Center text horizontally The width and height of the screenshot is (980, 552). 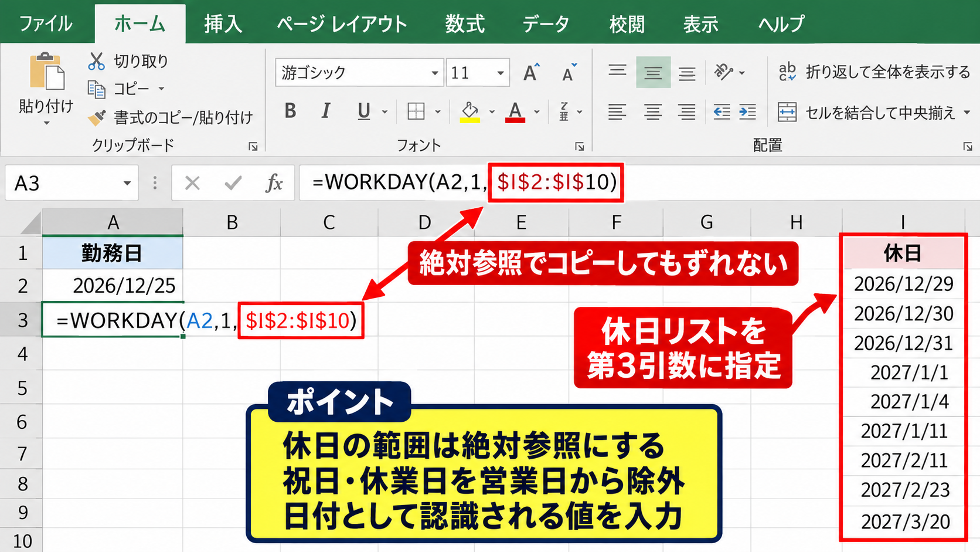click(x=653, y=111)
